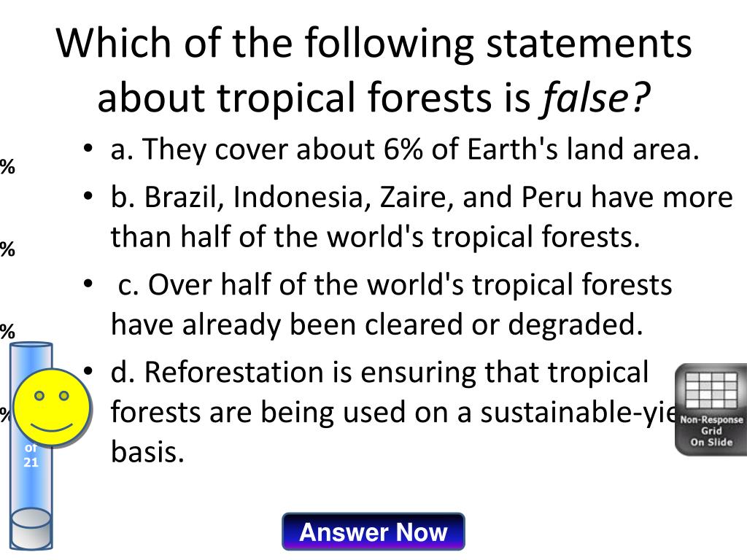Click the percent sign beside option b
Screen dimensions: 747x560
pos(7,249)
